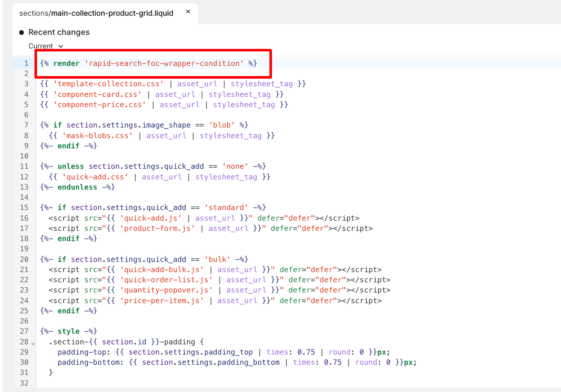Image resolution: width=561 pixels, height=392 pixels.
Task: Click 'component-card.css' string on line 4
Action: tap(97, 94)
